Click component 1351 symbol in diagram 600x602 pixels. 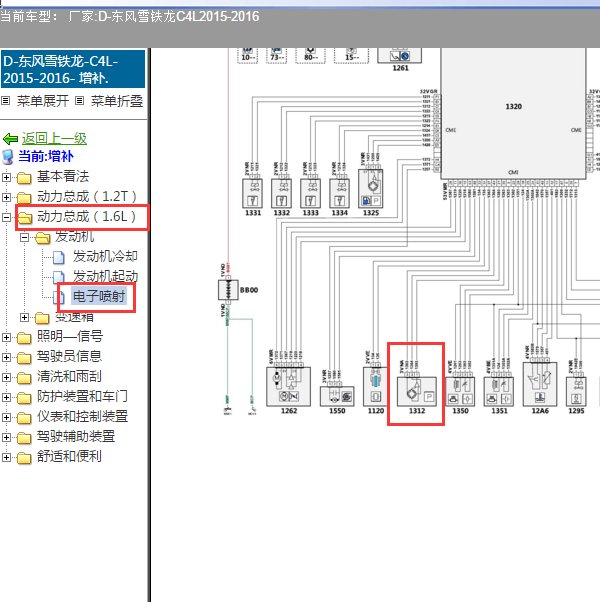pos(499,391)
